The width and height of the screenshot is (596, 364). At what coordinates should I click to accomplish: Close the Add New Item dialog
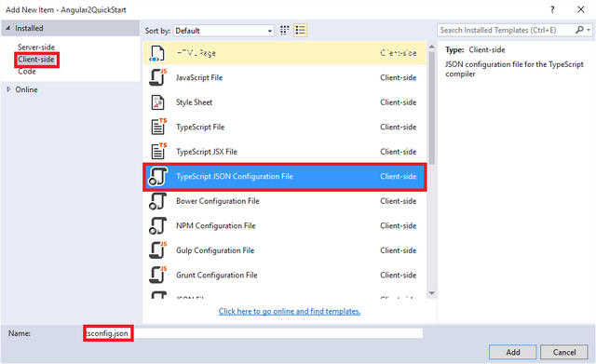(581, 9)
